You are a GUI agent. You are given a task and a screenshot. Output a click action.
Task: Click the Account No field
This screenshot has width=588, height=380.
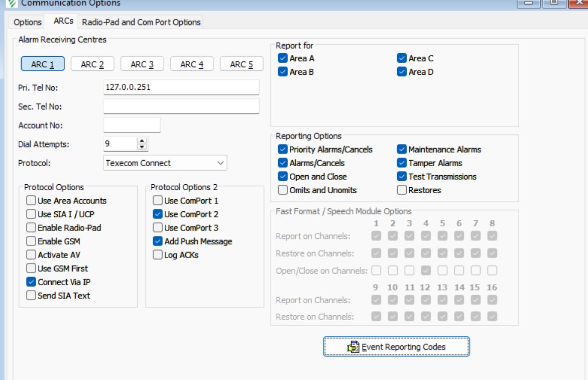click(132, 125)
